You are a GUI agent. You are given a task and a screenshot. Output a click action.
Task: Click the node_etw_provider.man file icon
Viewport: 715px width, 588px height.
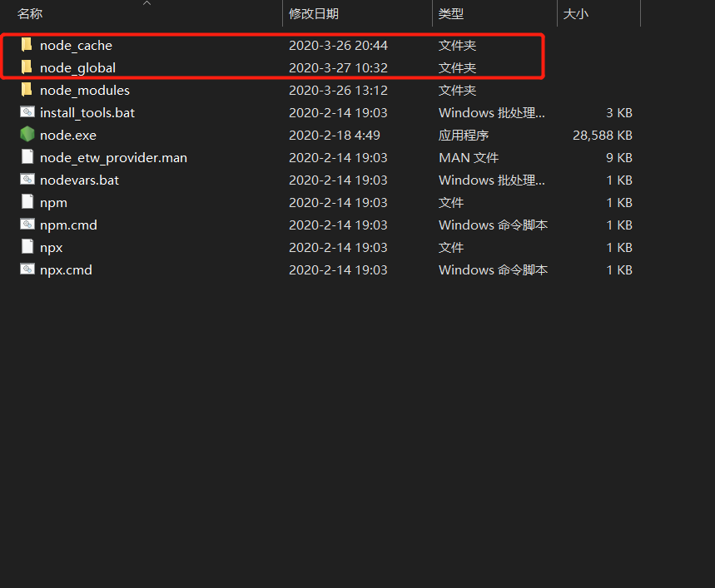coord(27,157)
